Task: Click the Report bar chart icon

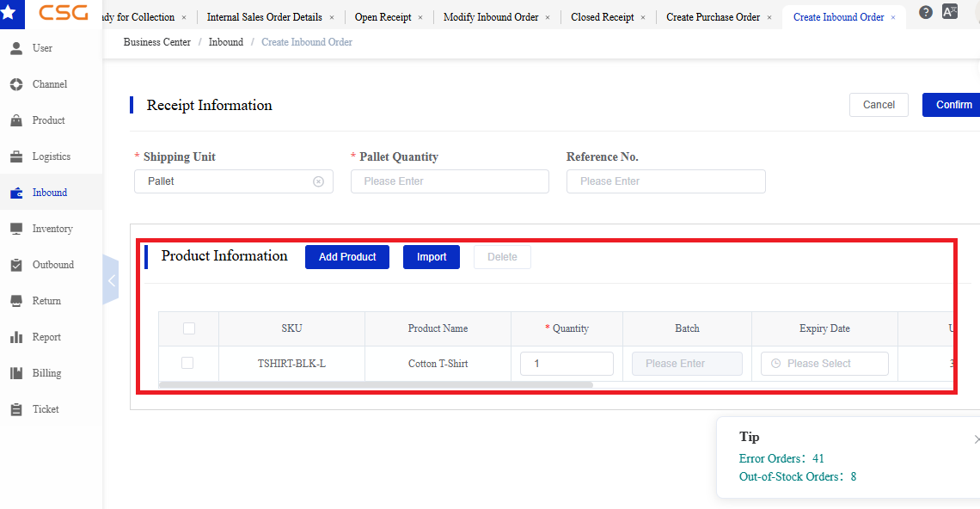Action: click(16, 338)
